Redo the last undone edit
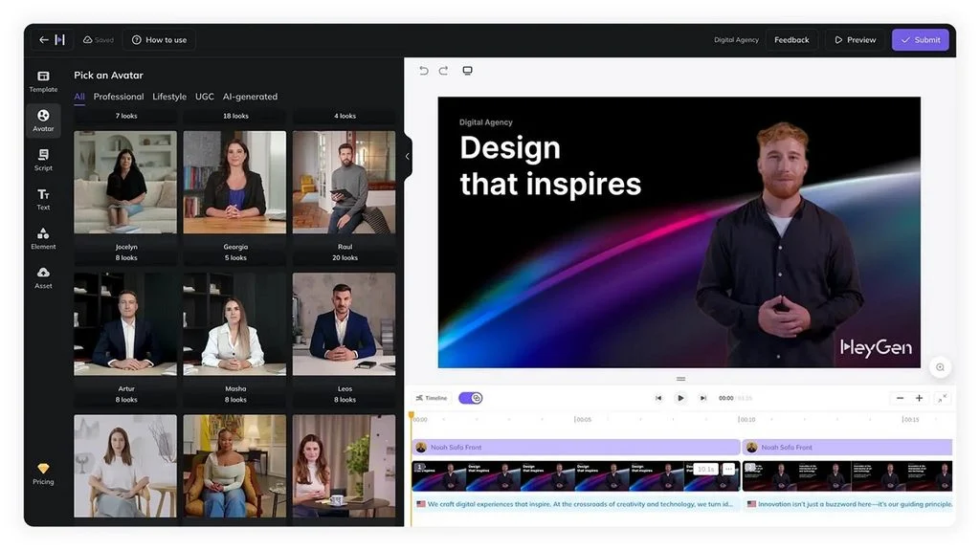980x550 pixels. pos(444,71)
